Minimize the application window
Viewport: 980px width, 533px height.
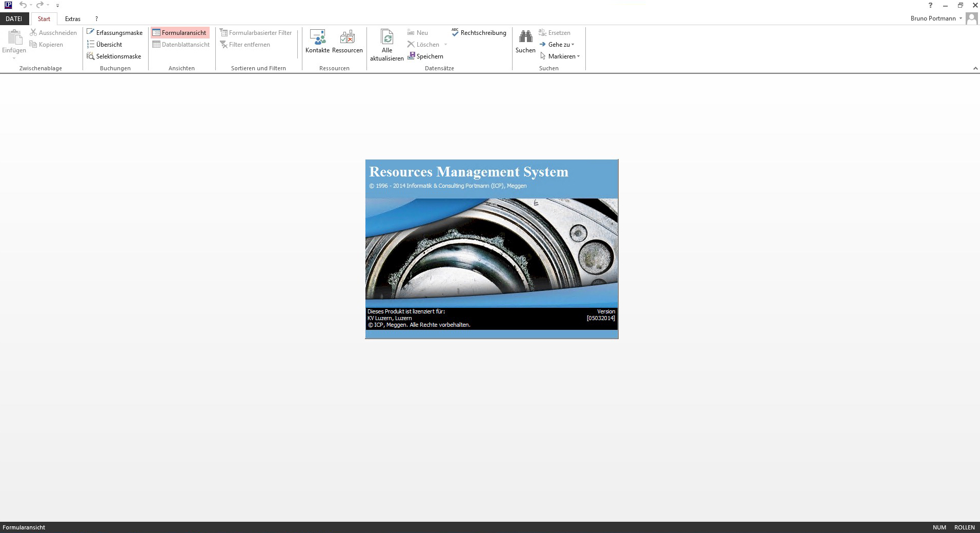pos(945,5)
